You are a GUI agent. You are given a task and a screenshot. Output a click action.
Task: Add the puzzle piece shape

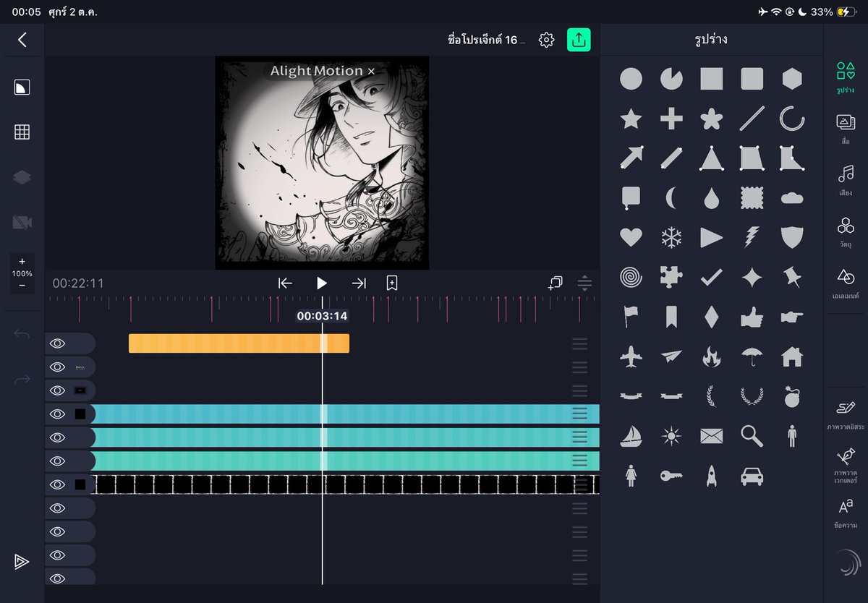tap(671, 277)
